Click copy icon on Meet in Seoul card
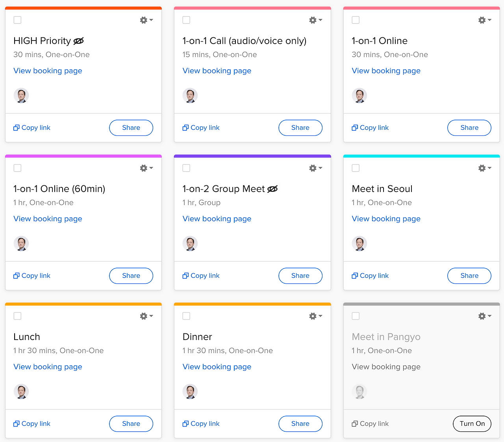The width and height of the screenshot is (504, 442). point(355,276)
